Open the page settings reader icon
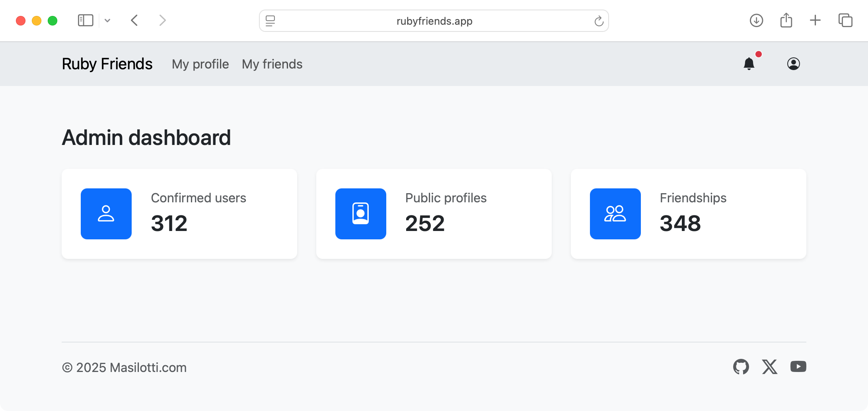Screen dimensions: 868x411 (x=271, y=21)
